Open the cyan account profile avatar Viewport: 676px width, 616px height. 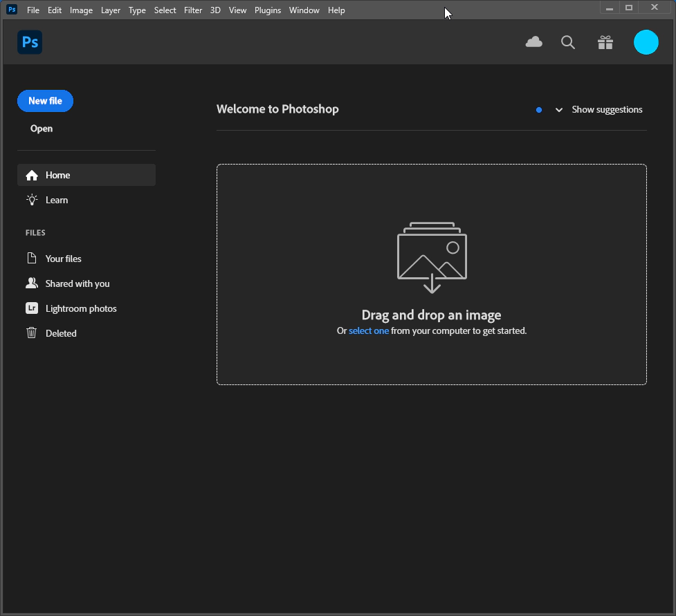pyautogui.click(x=646, y=42)
